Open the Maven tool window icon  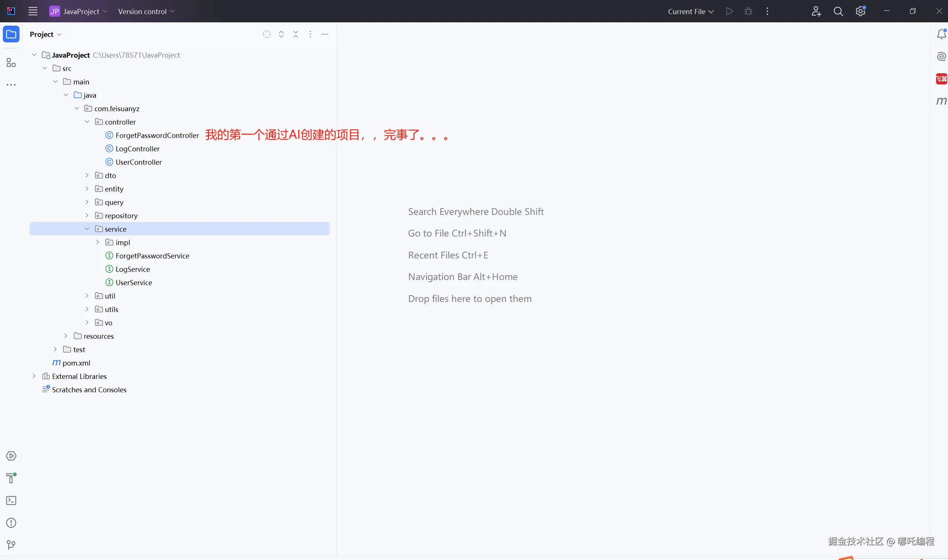941,101
